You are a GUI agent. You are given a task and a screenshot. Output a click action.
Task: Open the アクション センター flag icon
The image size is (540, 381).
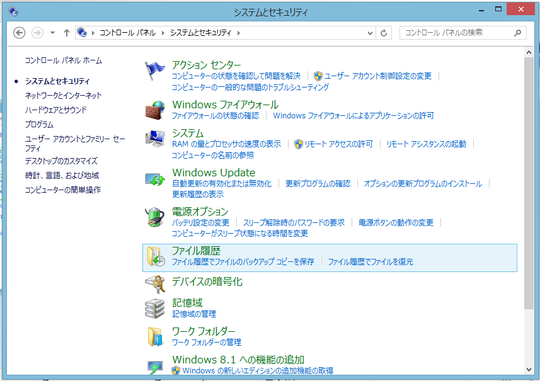(154, 71)
